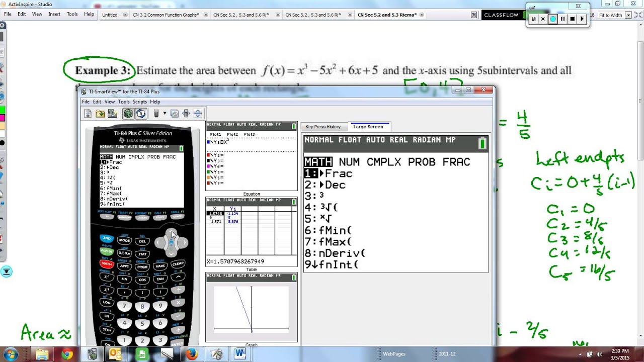This screenshot has height=362, width=644.
Task: Click the Firefox icon in the taskbar
Action: pos(192,354)
